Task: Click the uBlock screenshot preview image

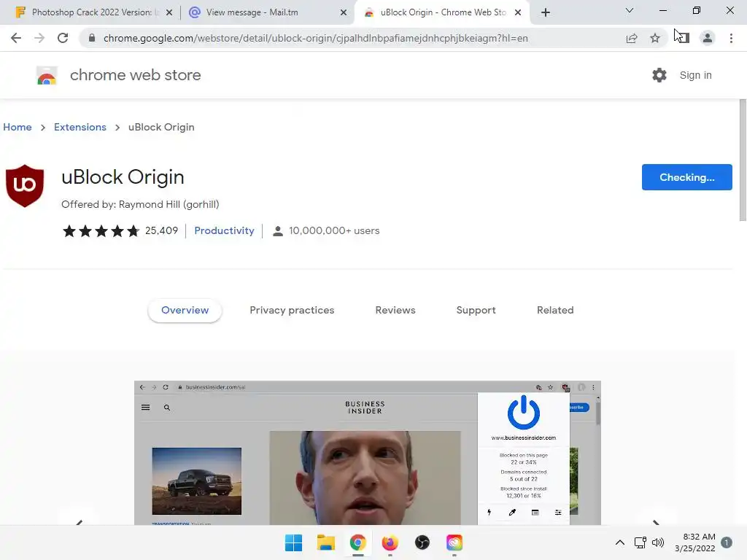Action: 368,453
